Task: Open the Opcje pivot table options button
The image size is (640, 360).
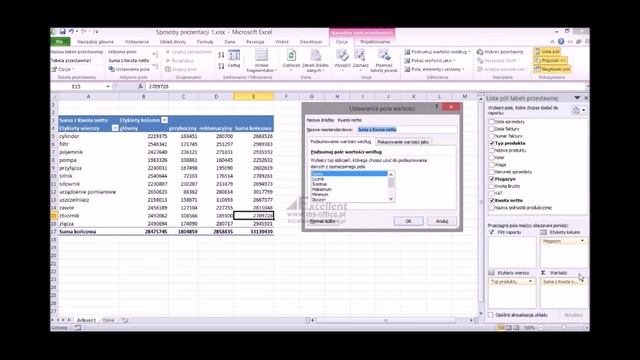Action: pos(64,69)
